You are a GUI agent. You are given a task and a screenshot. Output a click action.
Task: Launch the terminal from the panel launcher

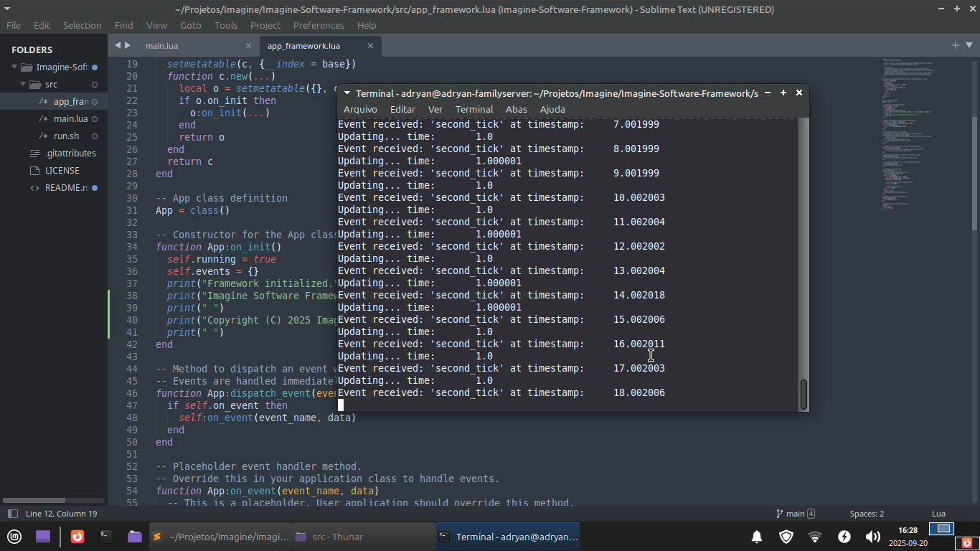click(x=106, y=537)
